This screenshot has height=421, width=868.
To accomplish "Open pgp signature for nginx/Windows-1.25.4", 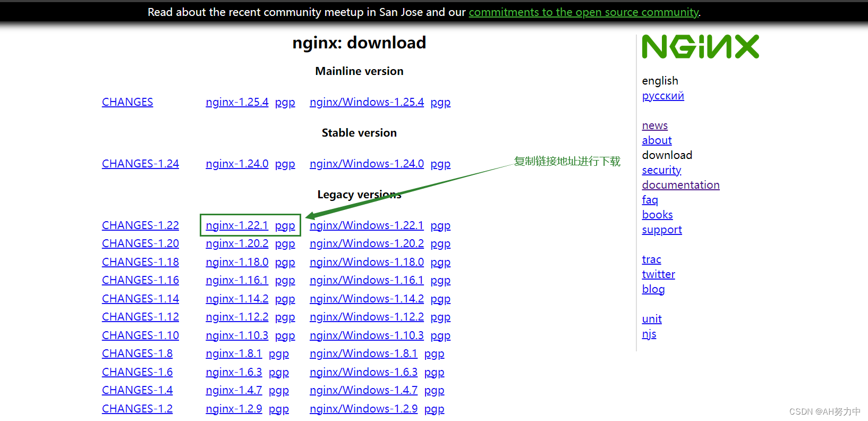I will pyautogui.click(x=440, y=102).
